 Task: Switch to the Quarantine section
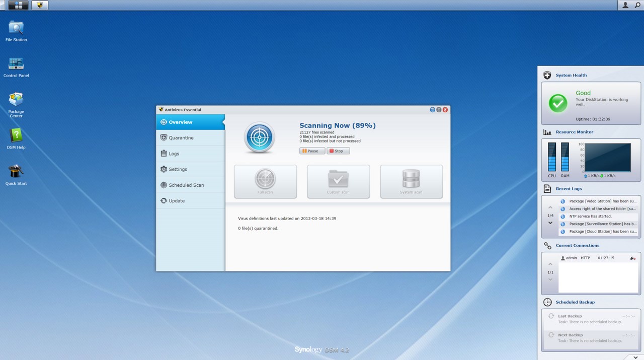point(190,137)
